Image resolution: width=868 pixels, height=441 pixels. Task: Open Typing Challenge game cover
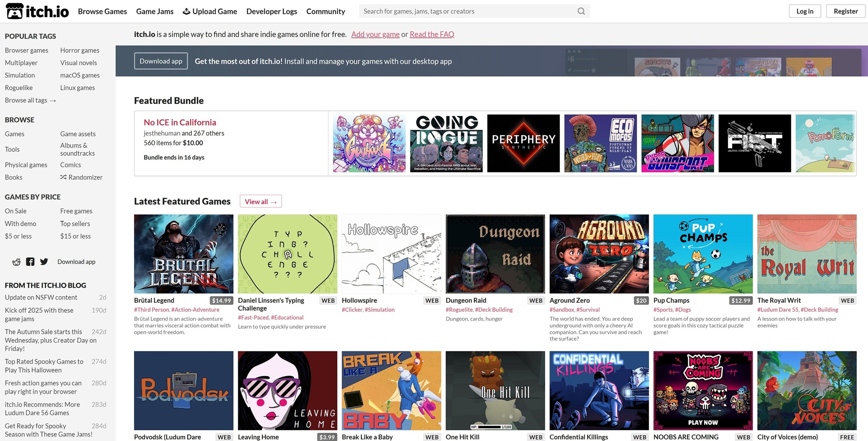click(287, 254)
